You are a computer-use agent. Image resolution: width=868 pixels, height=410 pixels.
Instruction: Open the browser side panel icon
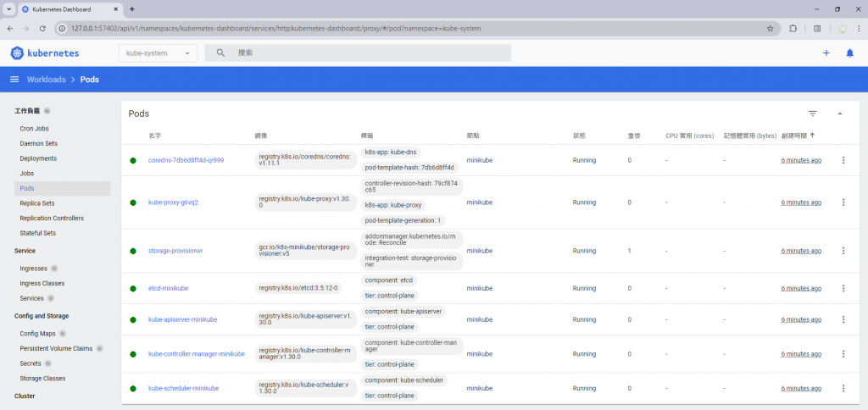tap(817, 28)
